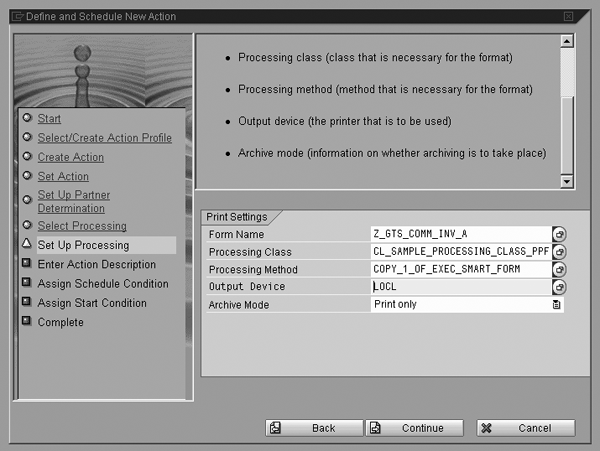This screenshot has width=600, height=451.
Task: Cancel the new action wizard
Action: 525,428
